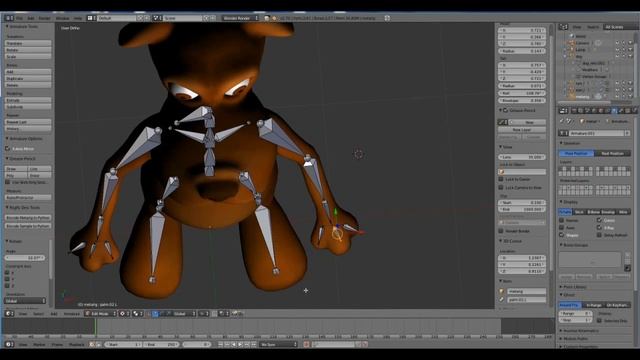Click the Camera object icon in the outliner
The image size is (640, 360).
pos(572,43)
